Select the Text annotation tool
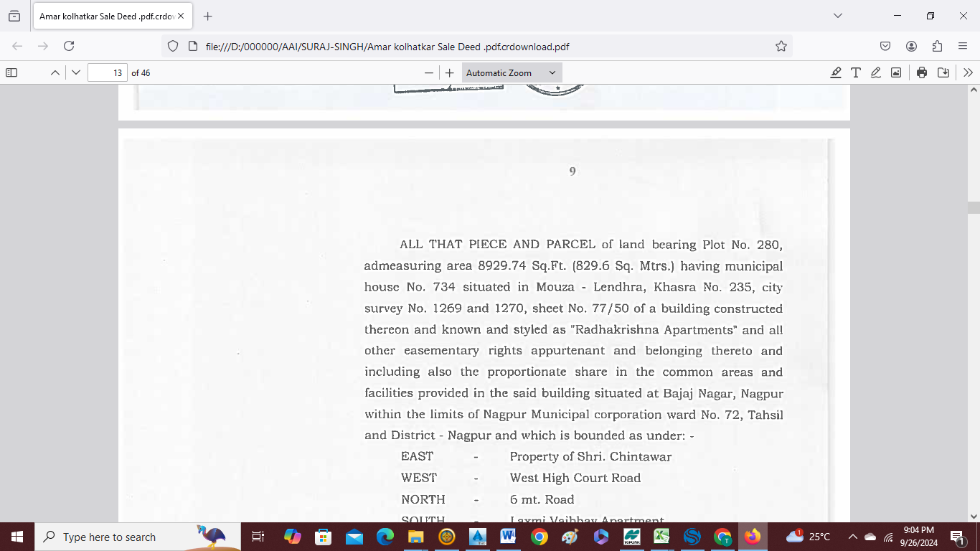This screenshot has width=980, height=551. [x=856, y=72]
